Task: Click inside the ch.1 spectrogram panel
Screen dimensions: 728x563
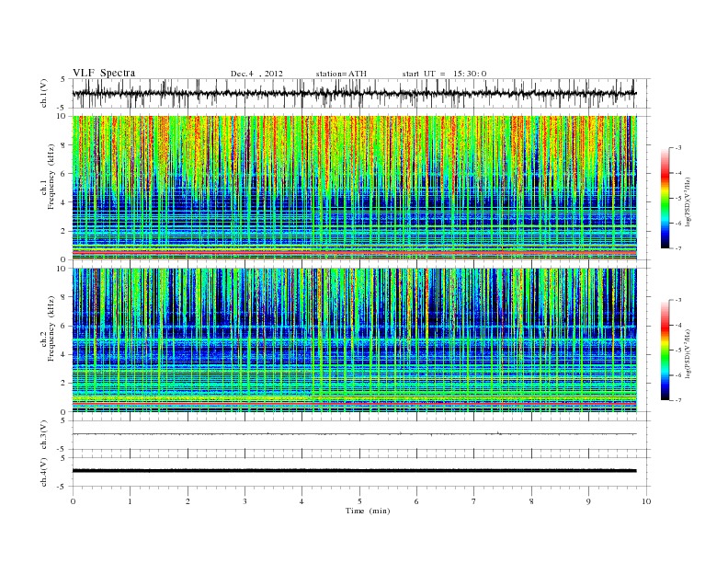Action: coord(354,188)
